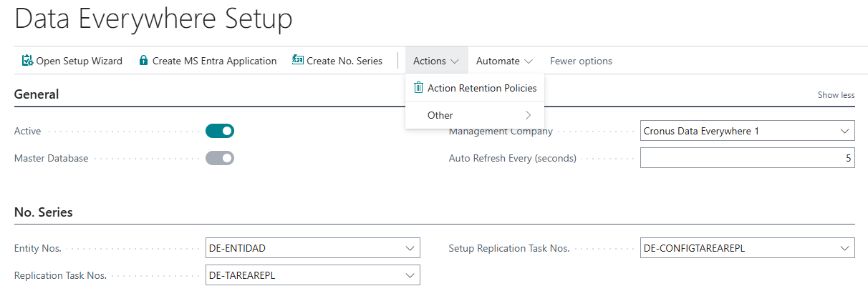Click Show less in the General section

pyautogui.click(x=836, y=95)
